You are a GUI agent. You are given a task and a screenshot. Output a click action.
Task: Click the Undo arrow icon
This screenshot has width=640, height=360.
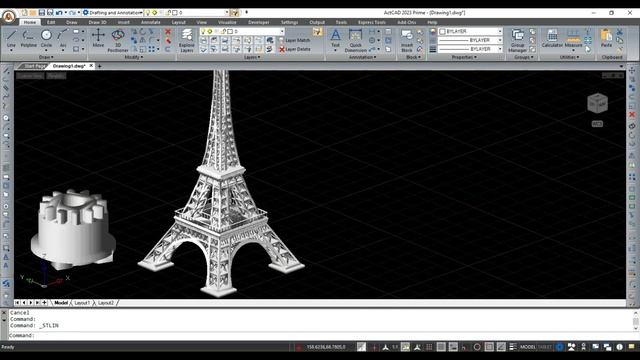[x=59, y=13]
